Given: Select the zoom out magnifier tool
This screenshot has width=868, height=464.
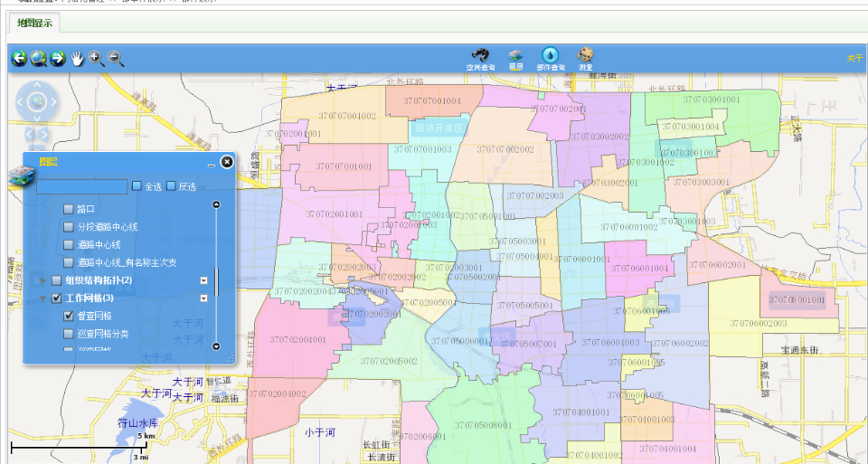Looking at the screenshot, I should (115, 58).
